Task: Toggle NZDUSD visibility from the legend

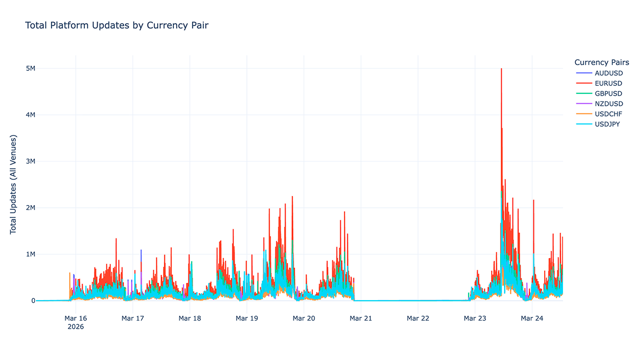Action: pyautogui.click(x=608, y=104)
